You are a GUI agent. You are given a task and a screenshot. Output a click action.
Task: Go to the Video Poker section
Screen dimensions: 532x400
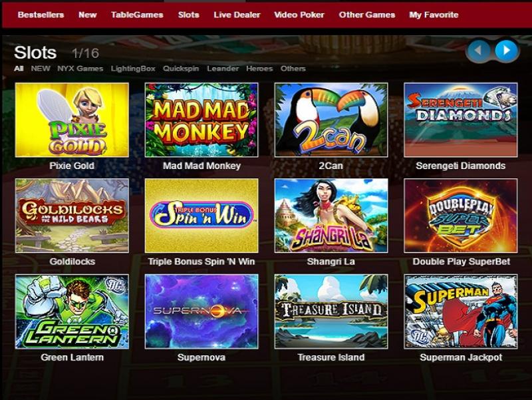pyautogui.click(x=299, y=15)
